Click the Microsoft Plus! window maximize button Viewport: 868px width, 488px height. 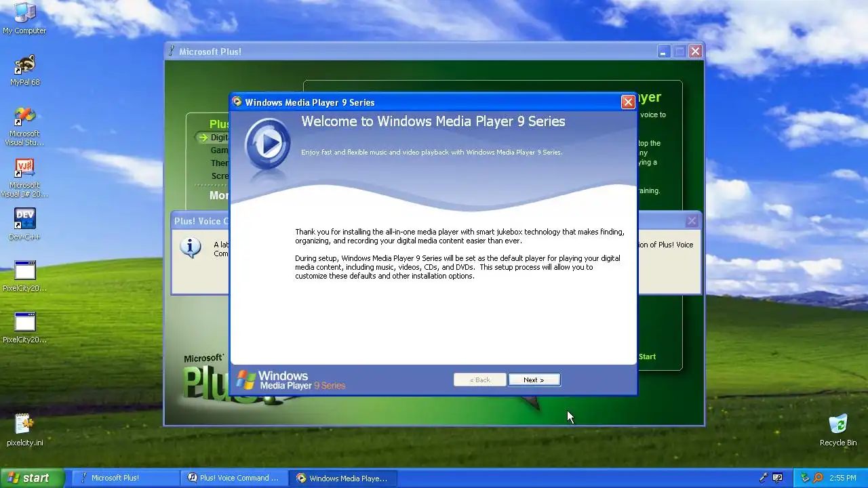click(679, 52)
